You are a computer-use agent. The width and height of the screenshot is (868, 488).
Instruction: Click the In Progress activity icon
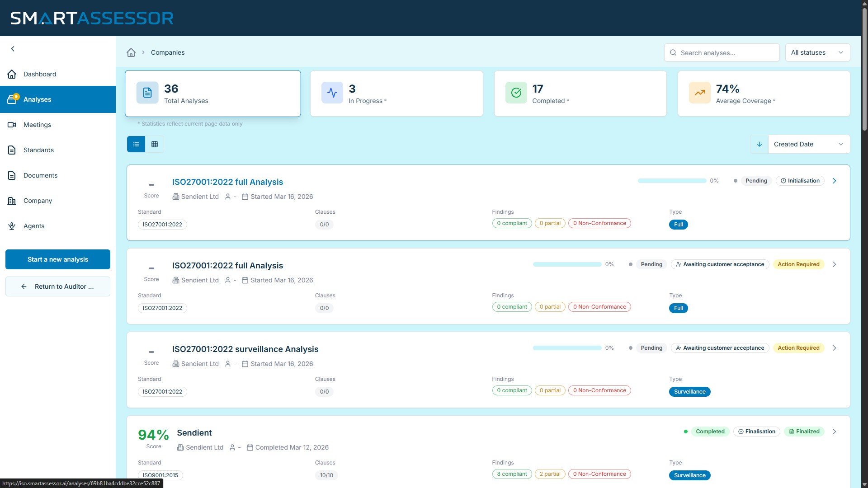click(332, 93)
